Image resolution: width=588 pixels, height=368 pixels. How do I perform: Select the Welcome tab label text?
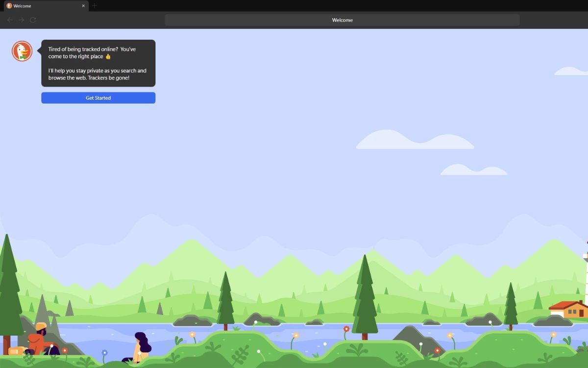[22, 6]
